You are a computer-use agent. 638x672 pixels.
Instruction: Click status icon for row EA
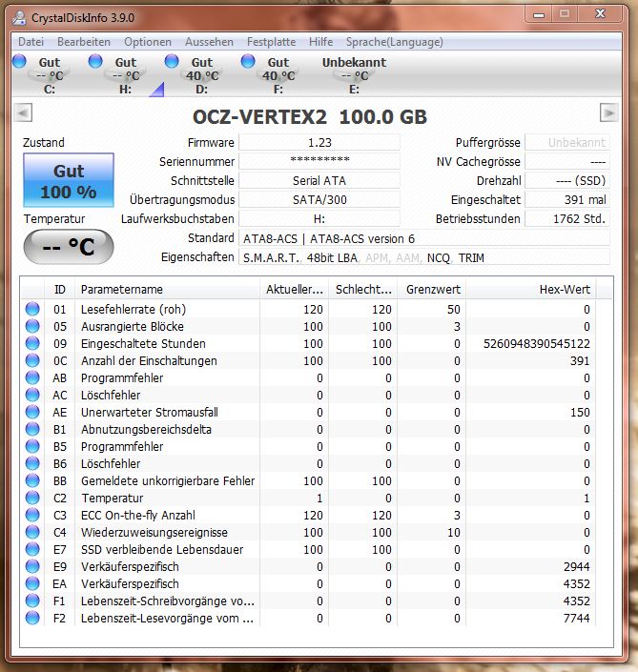[32, 583]
